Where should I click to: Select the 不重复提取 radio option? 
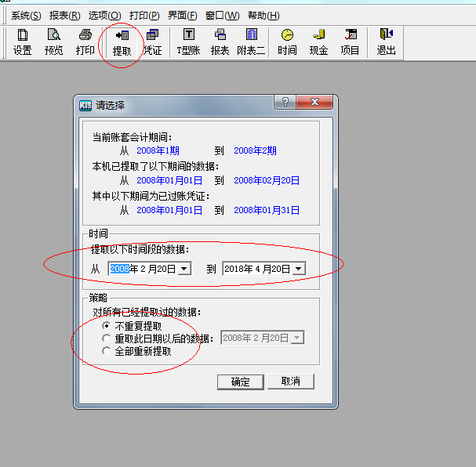[x=107, y=325]
